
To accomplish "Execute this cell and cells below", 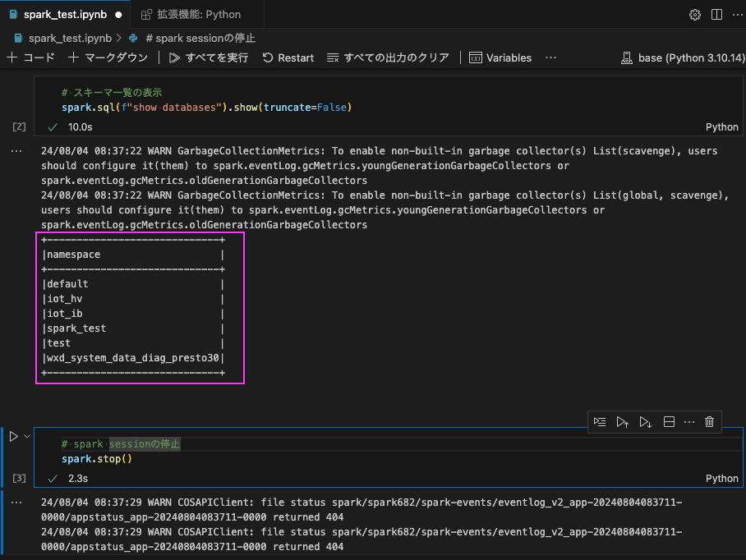I will coord(645,422).
